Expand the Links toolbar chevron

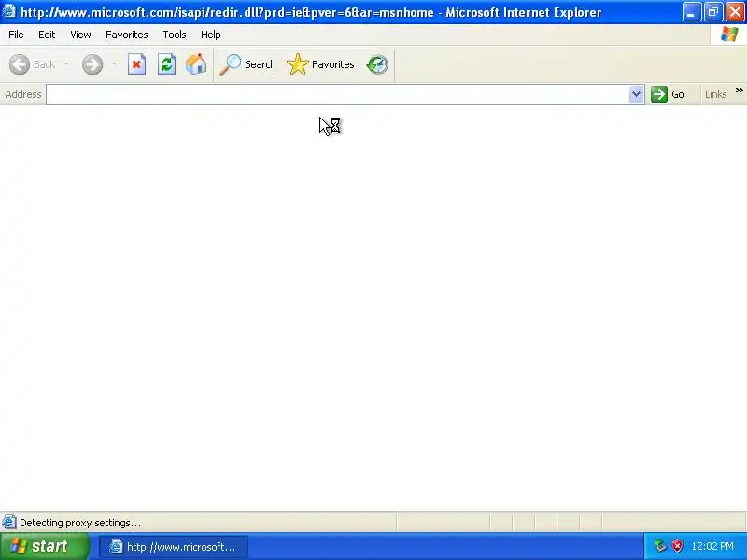pos(739,90)
